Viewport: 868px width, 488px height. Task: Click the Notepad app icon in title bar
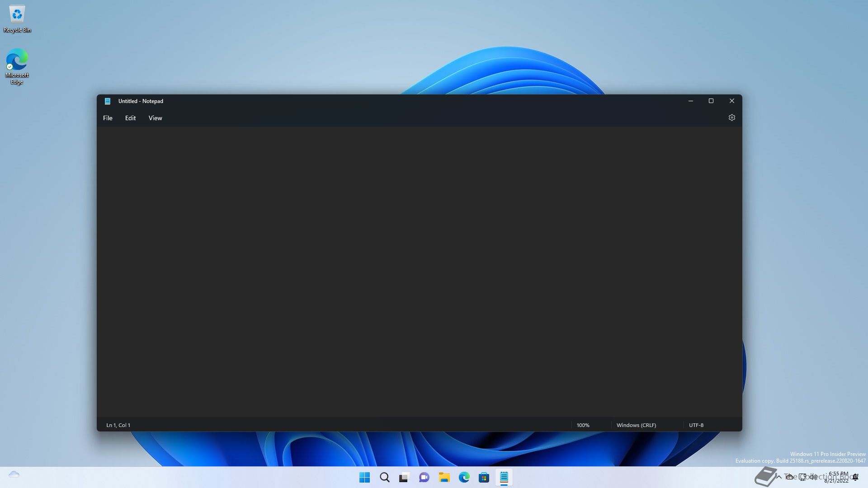[108, 101]
